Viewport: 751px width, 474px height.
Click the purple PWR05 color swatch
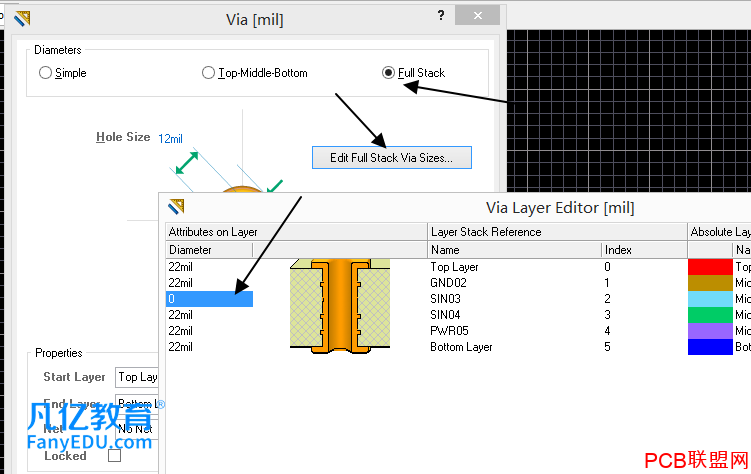pos(710,331)
